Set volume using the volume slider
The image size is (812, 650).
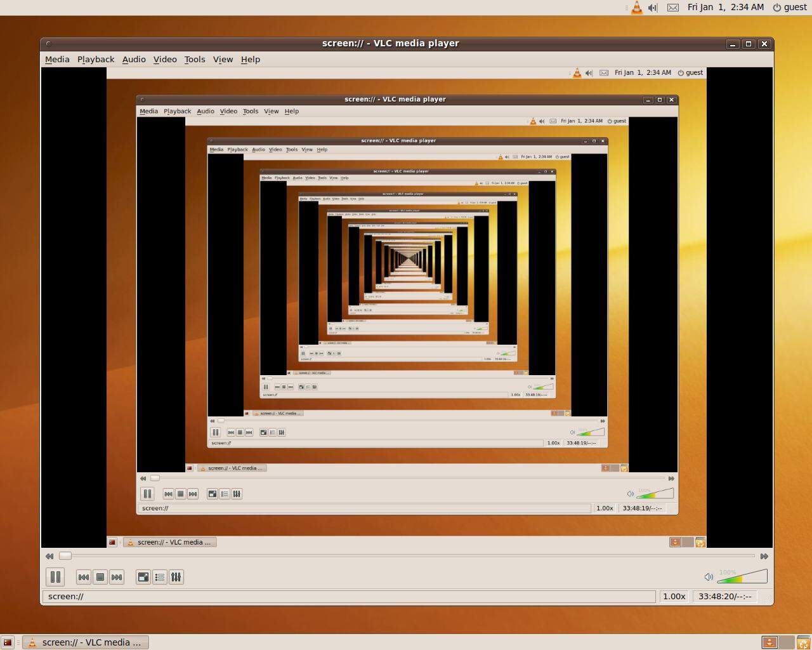(742, 576)
